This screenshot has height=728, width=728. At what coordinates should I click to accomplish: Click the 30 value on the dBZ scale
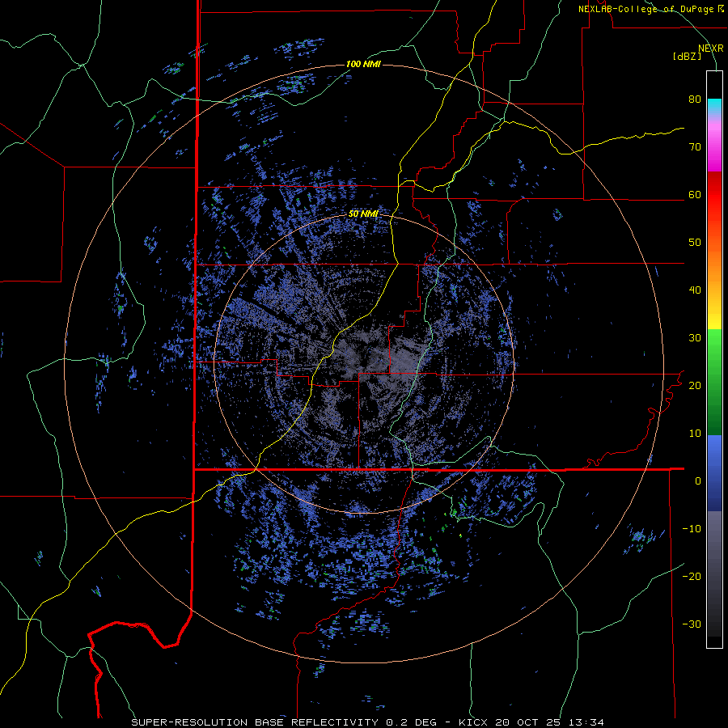pyautogui.click(x=695, y=338)
